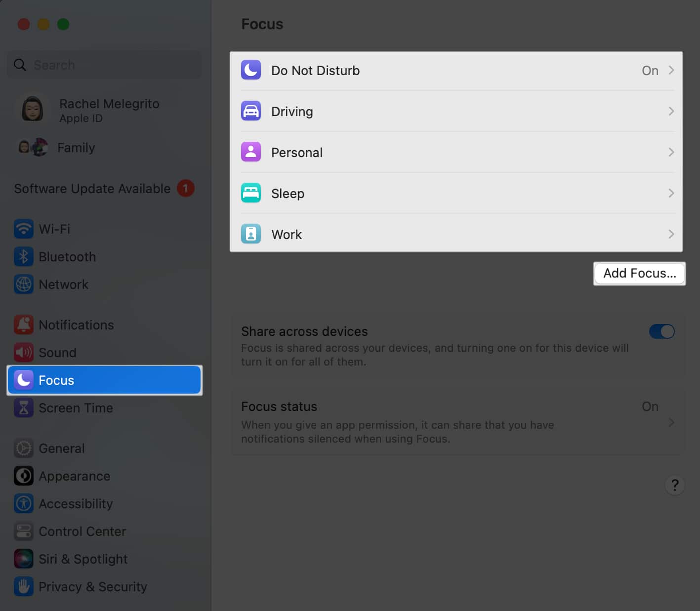Screen dimensions: 700x611
Task: Click the Siri & Spotlight icon
Action: pyautogui.click(x=24, y=559)
